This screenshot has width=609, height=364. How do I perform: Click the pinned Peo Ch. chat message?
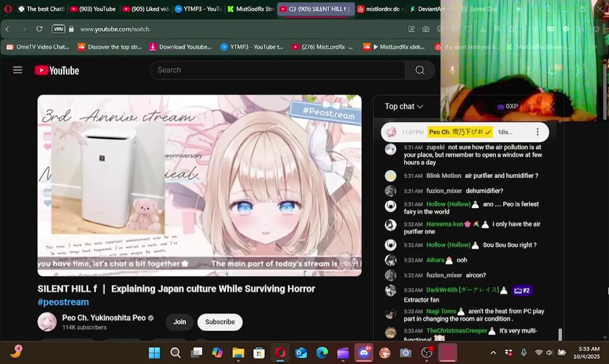coord(465,132)
